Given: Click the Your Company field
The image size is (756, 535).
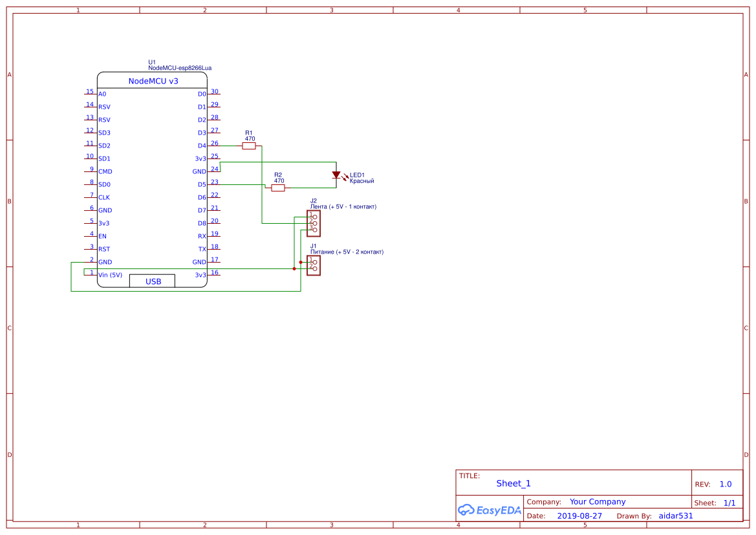Looking at the screenshot, I should (598, 502).
